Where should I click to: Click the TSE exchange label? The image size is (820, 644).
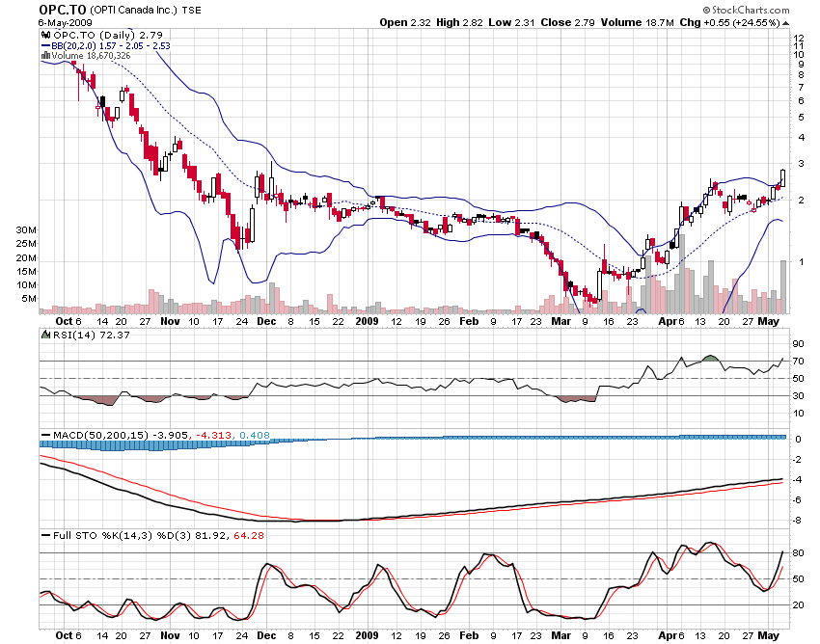[x=191, y=11]
